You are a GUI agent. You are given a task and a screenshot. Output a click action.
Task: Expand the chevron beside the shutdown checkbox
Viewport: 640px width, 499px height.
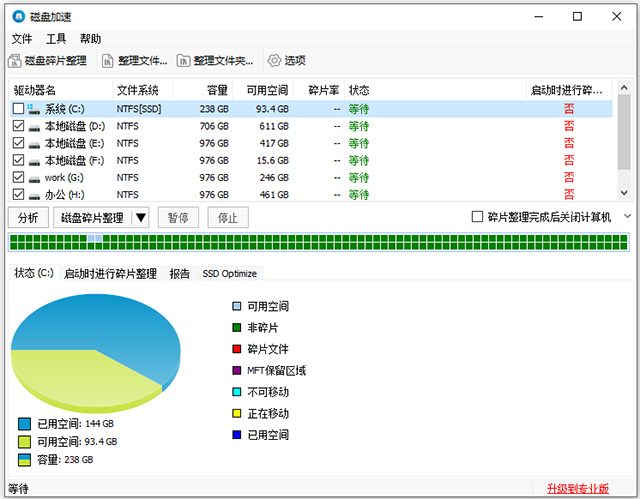click(628, 217)
